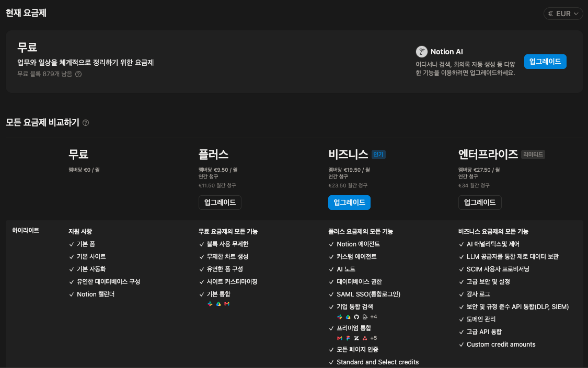This screenshot has height=368, width=588.
Task: Click Gmail icon under 기본 통합
Action: coord(226,304)
